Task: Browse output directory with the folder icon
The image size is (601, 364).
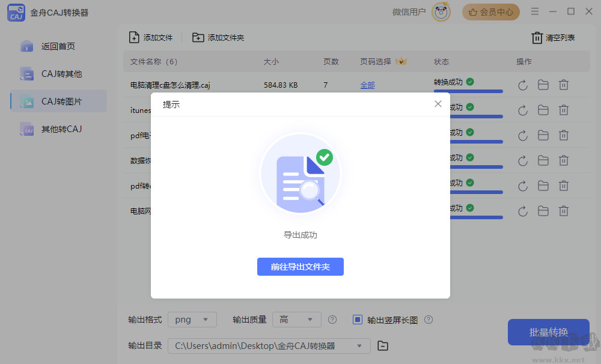Action: (383, 346)
